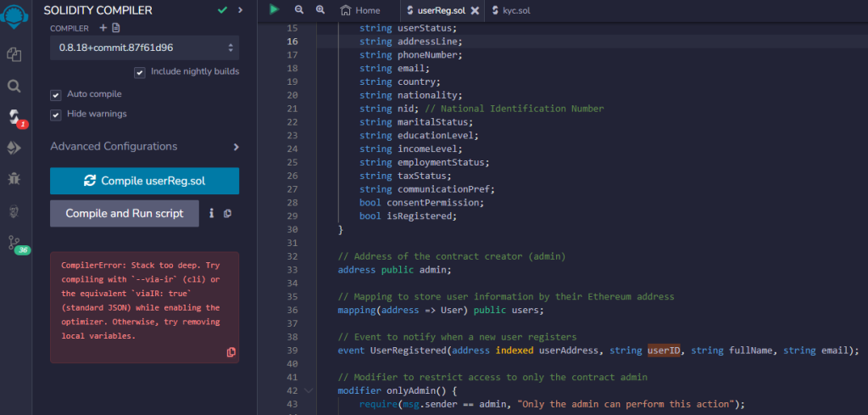Click the require statement on line 43
The image size is (868, 415).
[x=552, y=403]
